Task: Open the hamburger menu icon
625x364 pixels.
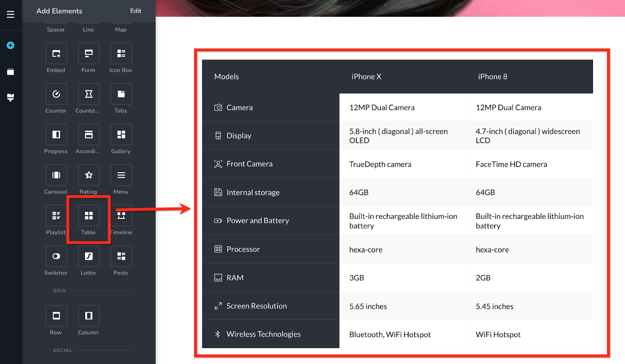Action: point(11,14)
